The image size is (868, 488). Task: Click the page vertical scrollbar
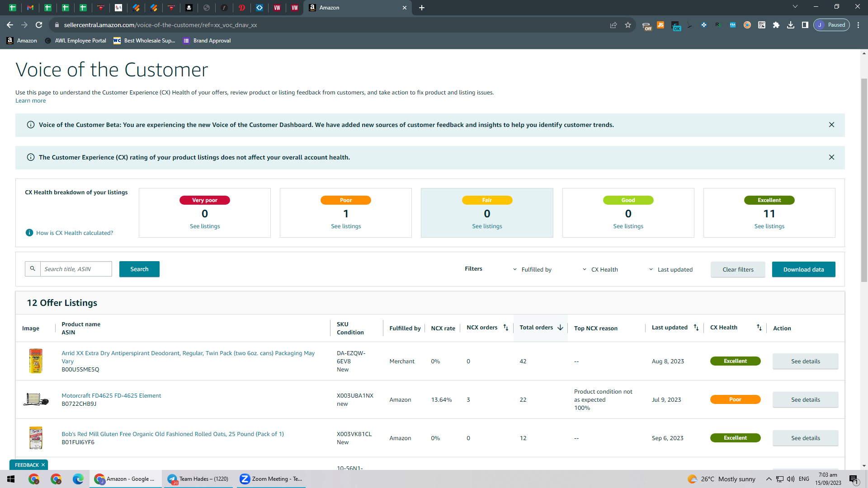pyautogui.click(x=864, y=181)
